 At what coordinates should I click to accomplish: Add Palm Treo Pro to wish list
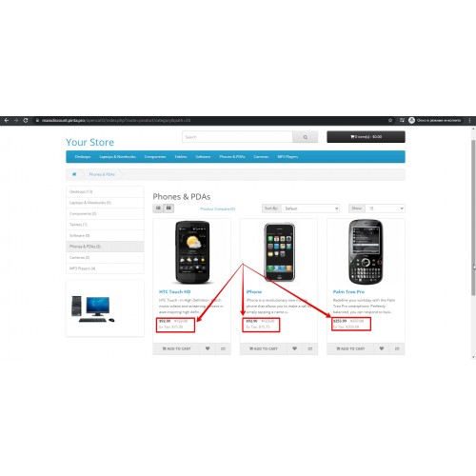[382, 348]
